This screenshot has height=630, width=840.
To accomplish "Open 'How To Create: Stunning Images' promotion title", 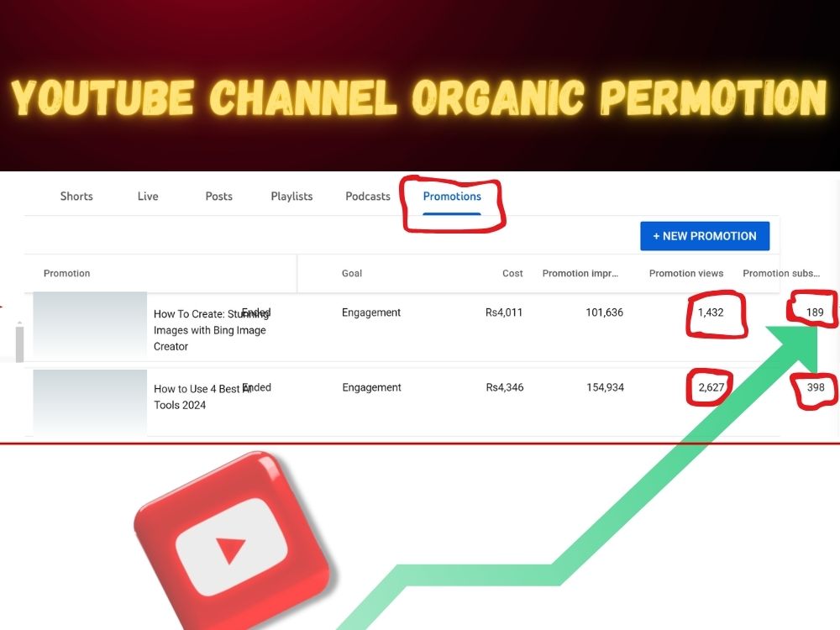I will point(210,330).
